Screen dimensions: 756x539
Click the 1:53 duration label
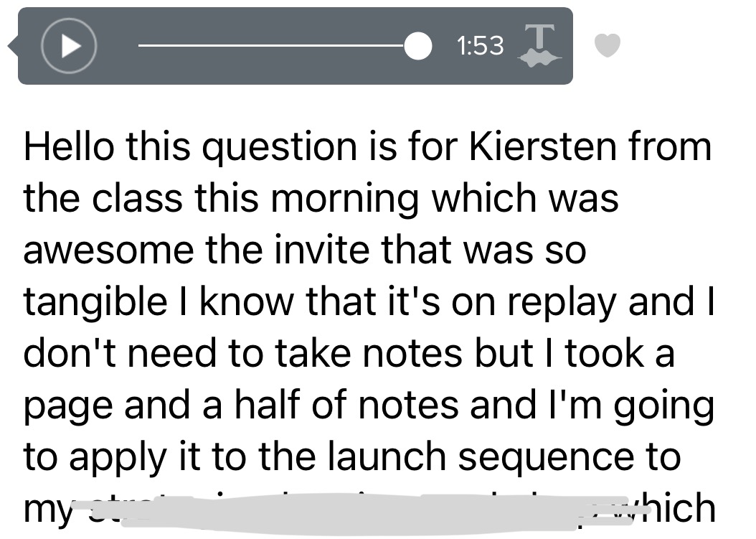(x=480, y=46)
